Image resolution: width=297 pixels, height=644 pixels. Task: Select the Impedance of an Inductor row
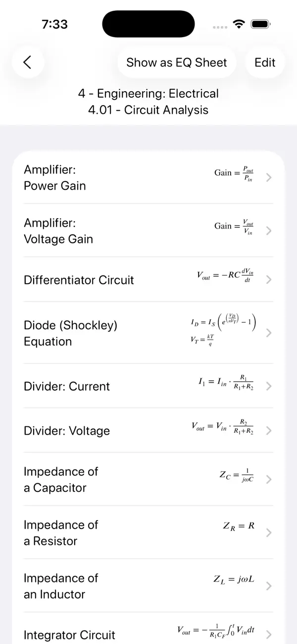pos(148,586)
